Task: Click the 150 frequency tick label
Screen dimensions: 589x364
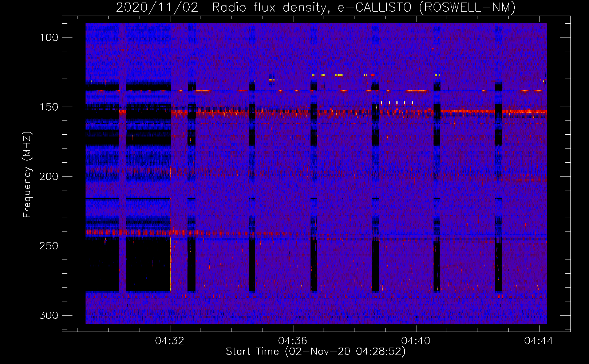Action: tap(49, 107)
